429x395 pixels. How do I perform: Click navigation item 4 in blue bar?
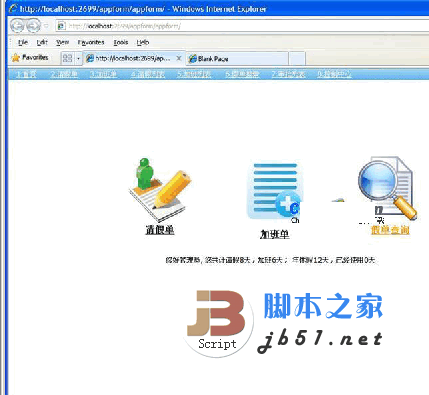point(148,74)
